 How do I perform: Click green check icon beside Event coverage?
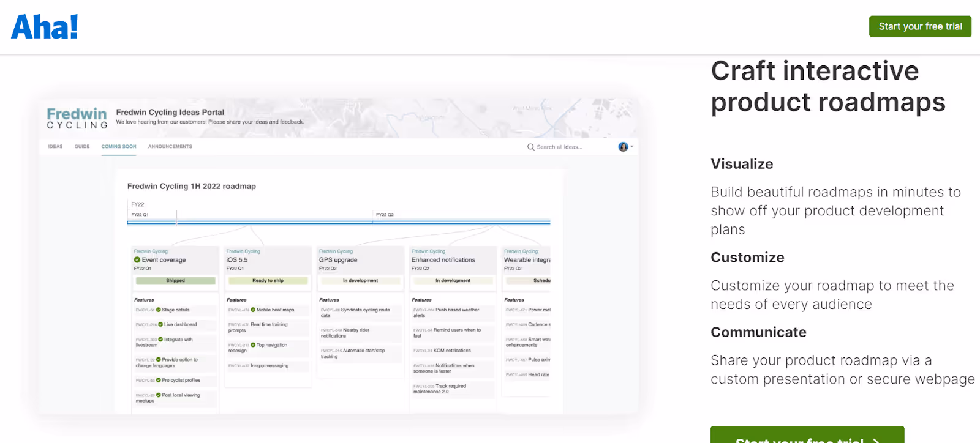click(137, 260)
